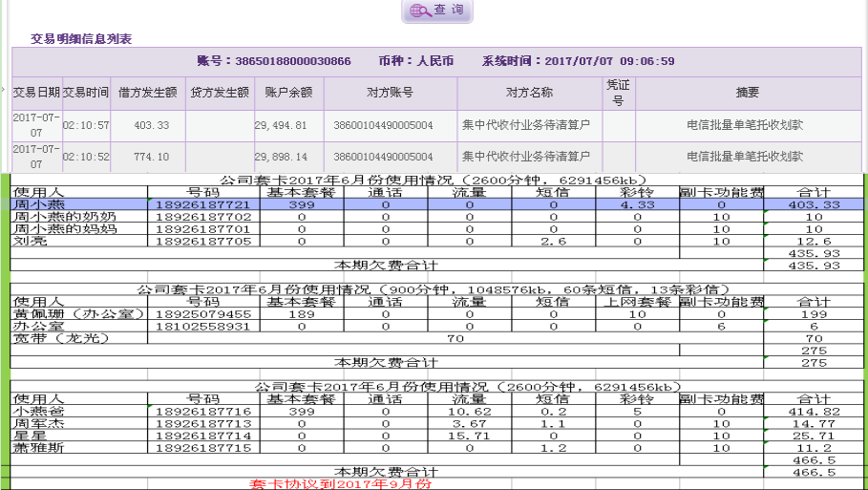Select the highlighted 周小燕 user cell
This screenshot has width=868, height=490.
click(x=79, y=204)
